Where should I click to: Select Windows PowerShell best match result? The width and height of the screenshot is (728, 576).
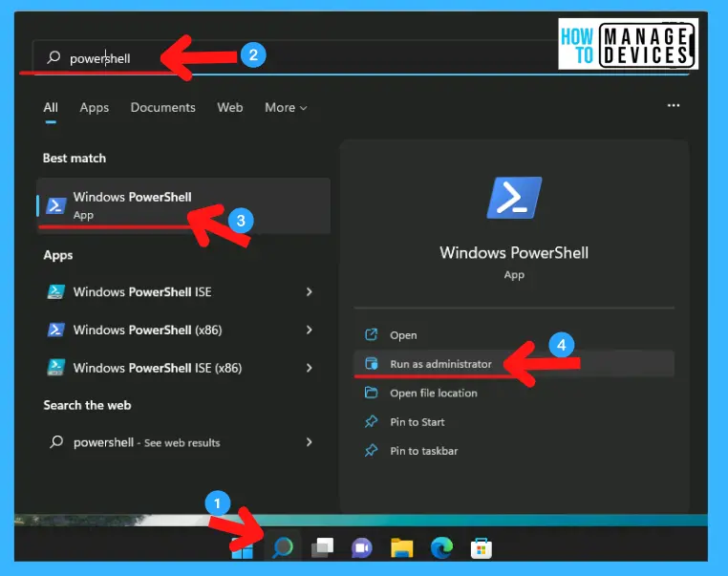point(183,205)
